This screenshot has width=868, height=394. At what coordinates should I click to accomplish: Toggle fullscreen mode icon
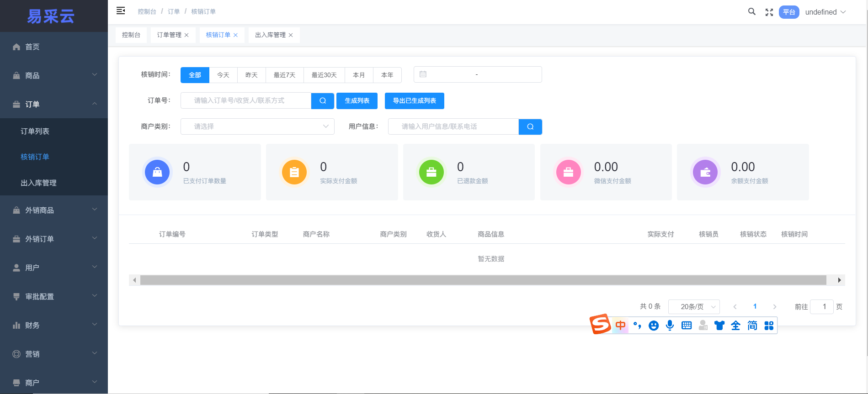pos(769,12)
